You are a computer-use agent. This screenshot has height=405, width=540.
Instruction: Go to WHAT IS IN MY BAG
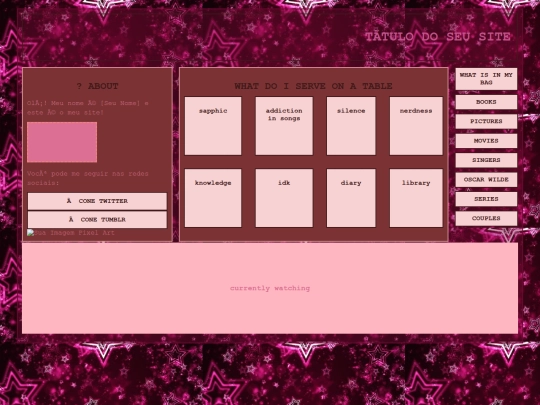pos(486,79)
